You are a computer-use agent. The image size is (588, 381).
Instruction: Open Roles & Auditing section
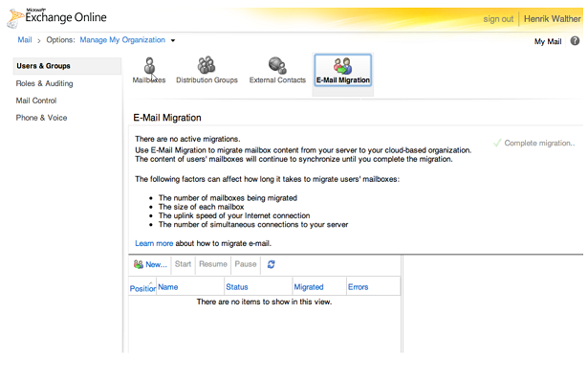tap(44, 83)
